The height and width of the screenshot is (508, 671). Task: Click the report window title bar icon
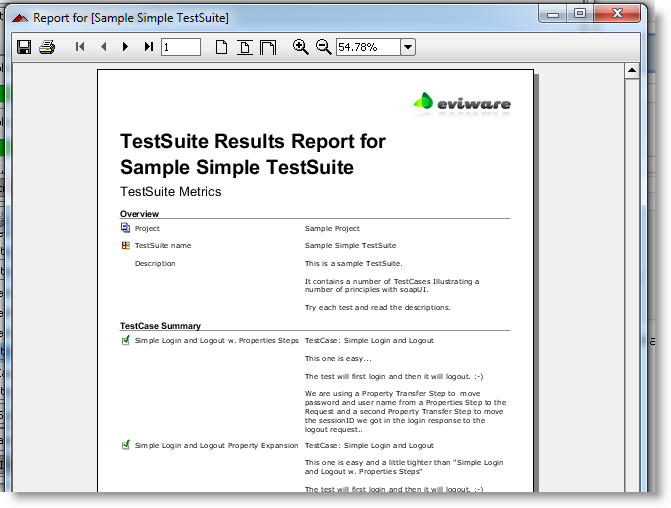(x=20, y=18)
